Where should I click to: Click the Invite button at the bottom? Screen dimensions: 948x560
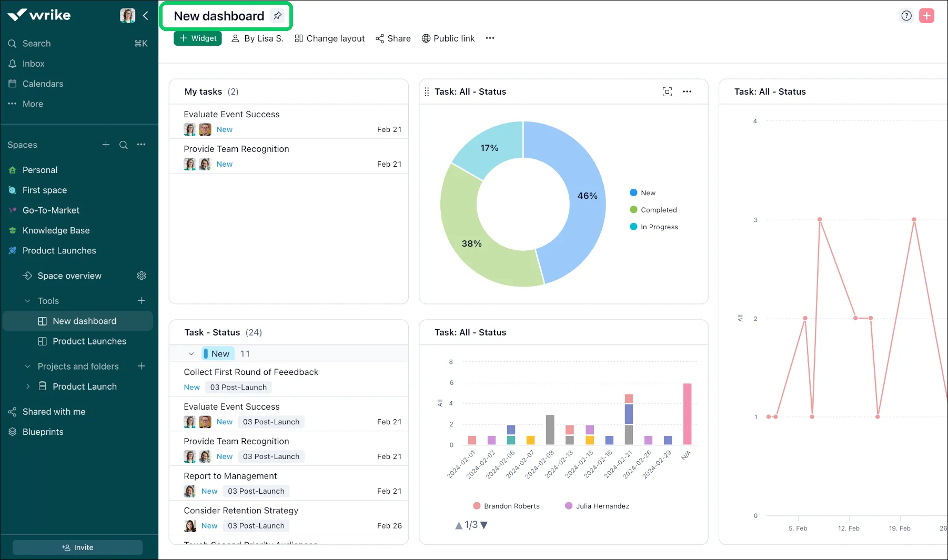pyautogui.click(x=77, y=547)
